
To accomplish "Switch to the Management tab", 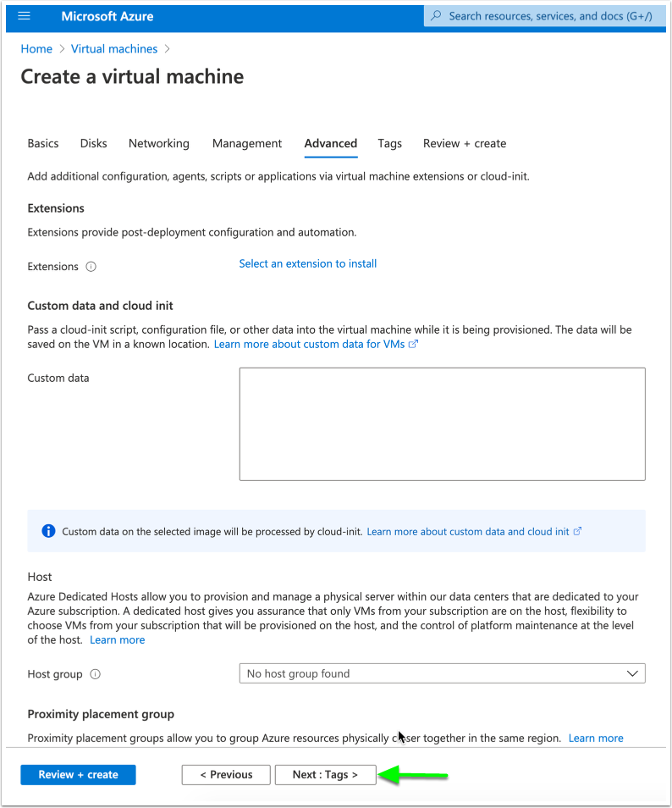I will click(x=247, y=143).
